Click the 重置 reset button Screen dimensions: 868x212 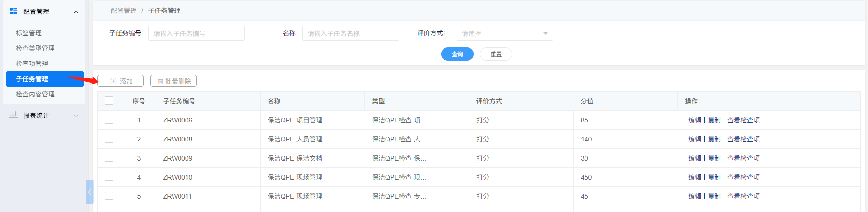496,54
